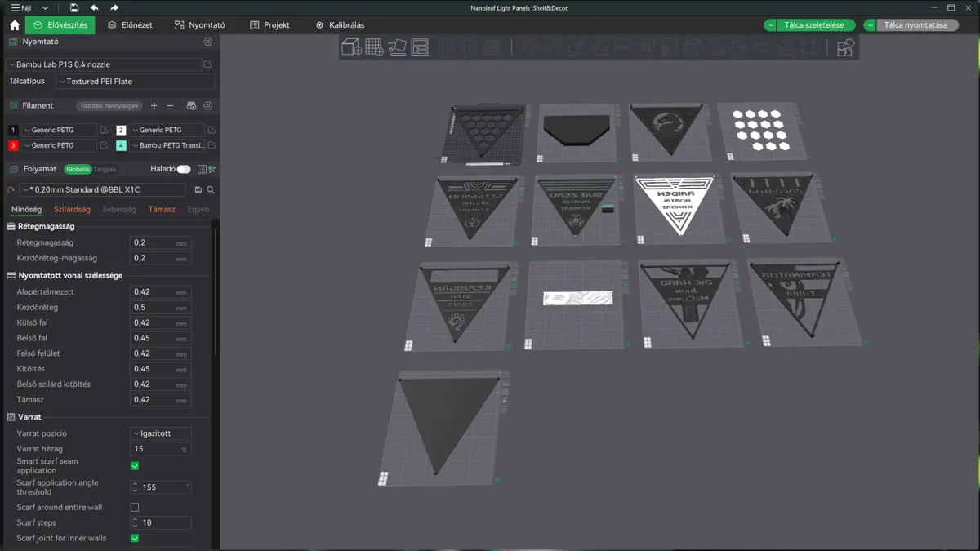
Task: Click the Varrat hézag value field
Action: [161, 449]
